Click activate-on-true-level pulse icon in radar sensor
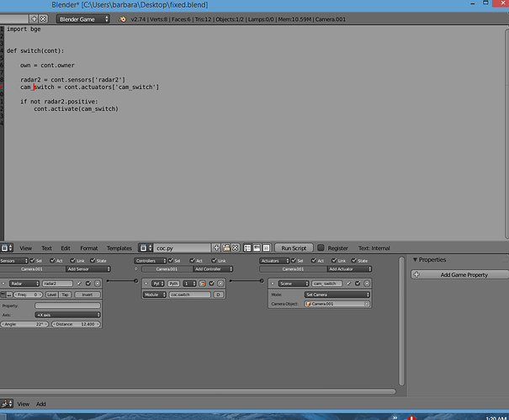Image resolution: width=509 pixels, height=420 pixels. coord(3,295)
